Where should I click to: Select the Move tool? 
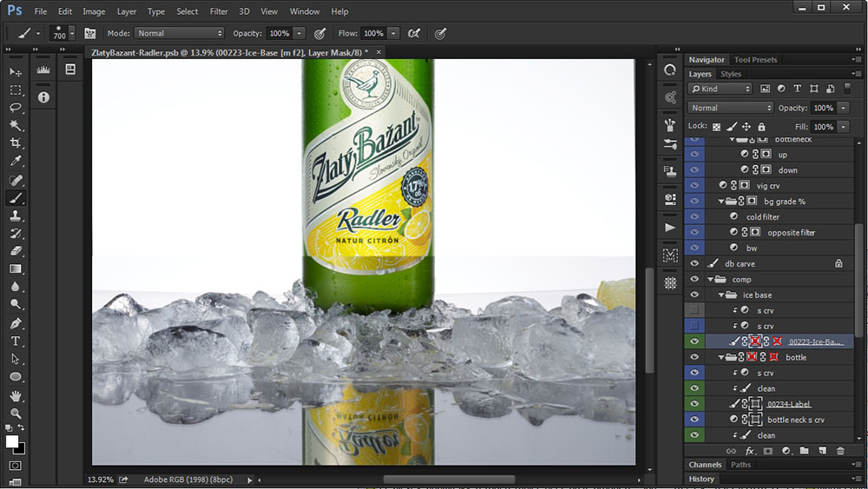[x=16, y=72]
